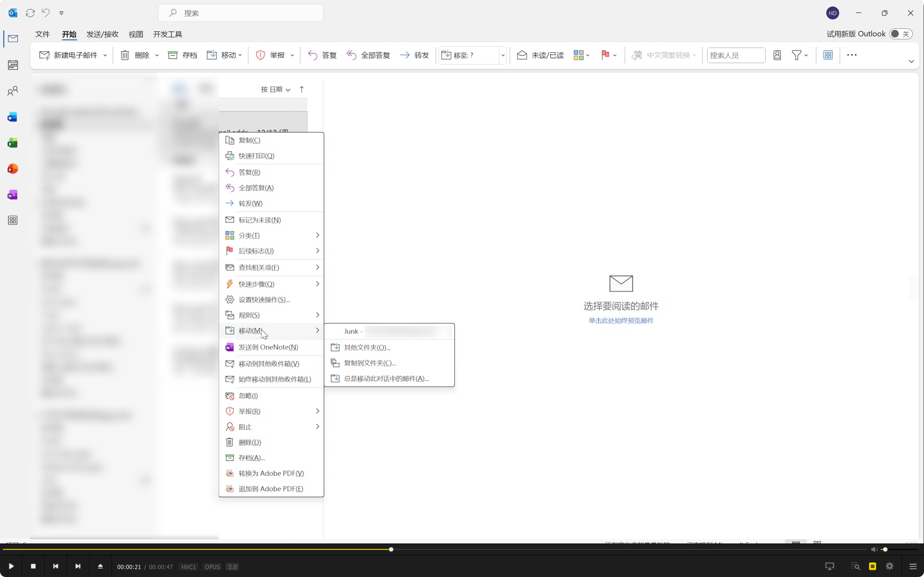Click the 单击此处始终预览邮件 link
Screen dimensions: 924x577
[x=621, y=321]
